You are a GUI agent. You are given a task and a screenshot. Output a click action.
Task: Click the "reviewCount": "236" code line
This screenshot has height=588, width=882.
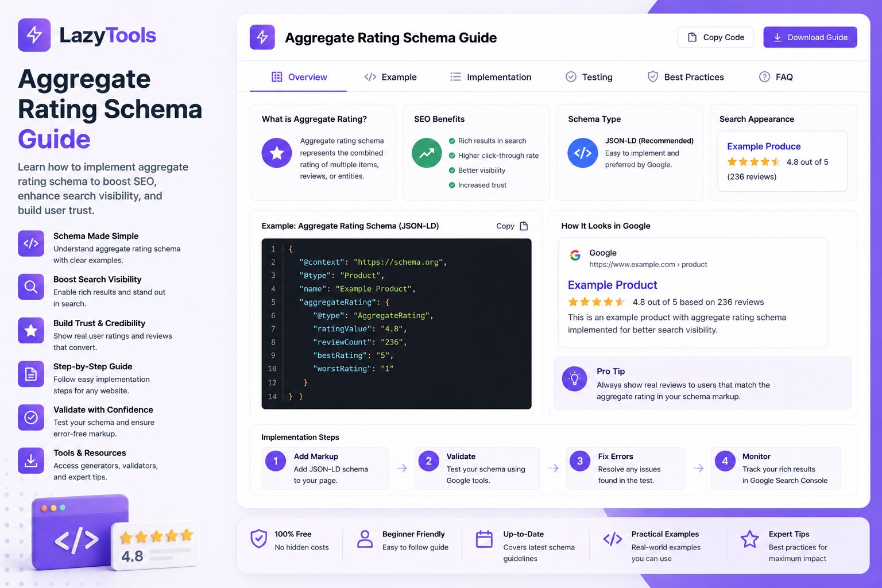click(359, 342)
